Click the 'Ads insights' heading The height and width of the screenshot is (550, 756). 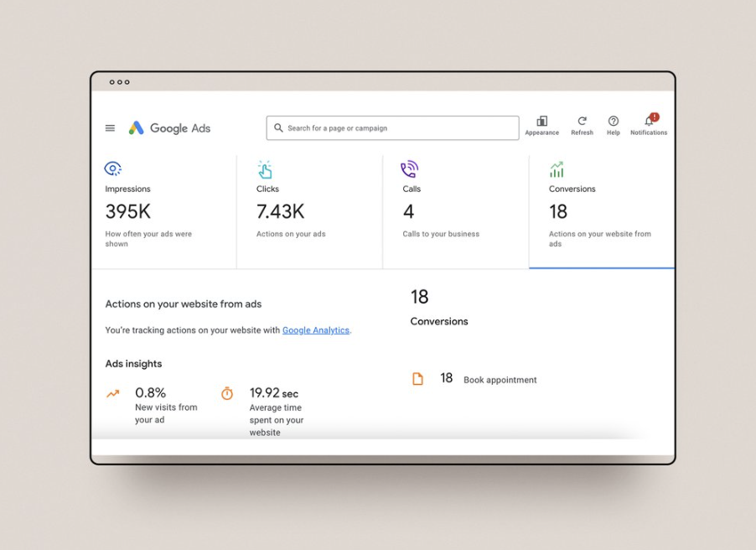tap(133, 364)
